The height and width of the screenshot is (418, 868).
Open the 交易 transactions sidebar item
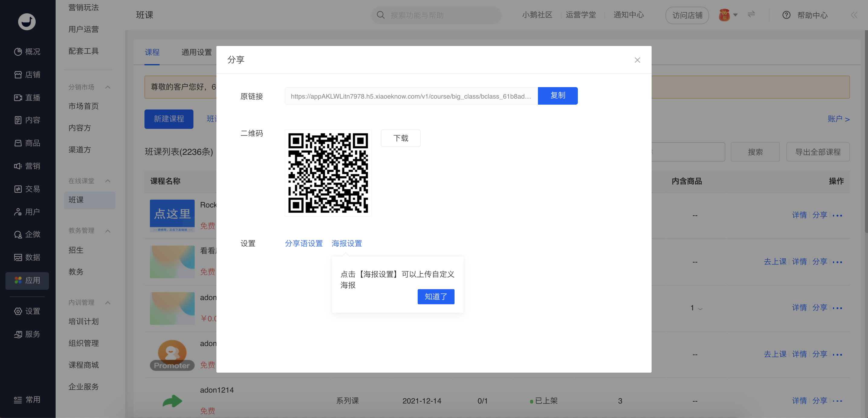(x=27, y=189)
